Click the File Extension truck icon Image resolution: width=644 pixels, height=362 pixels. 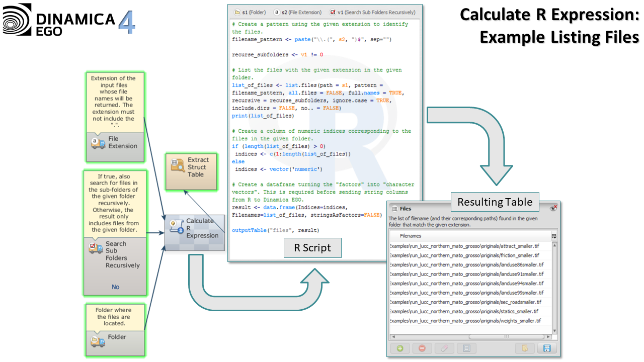pos(98,143)
